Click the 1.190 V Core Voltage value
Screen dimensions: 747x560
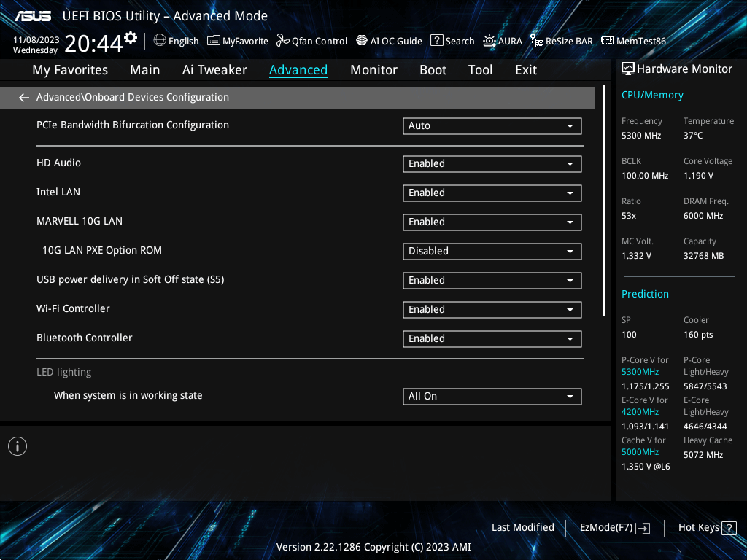pos(698,176)
